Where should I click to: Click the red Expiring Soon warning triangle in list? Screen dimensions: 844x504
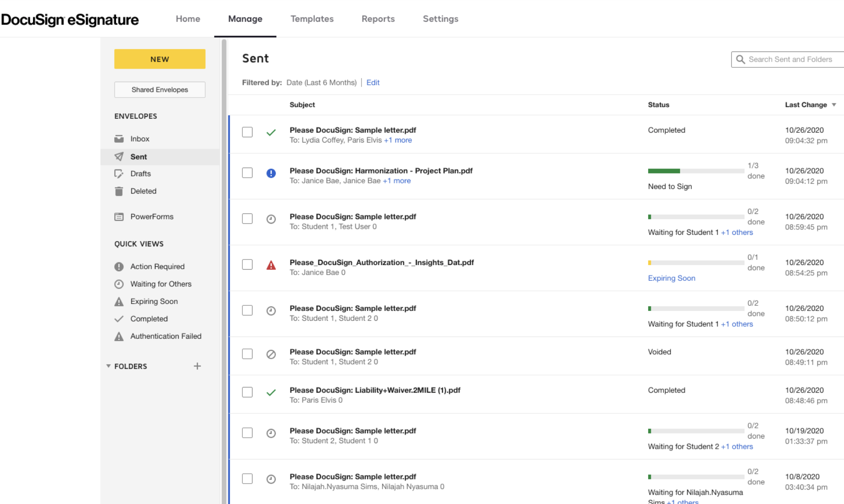tap(271, 265)
